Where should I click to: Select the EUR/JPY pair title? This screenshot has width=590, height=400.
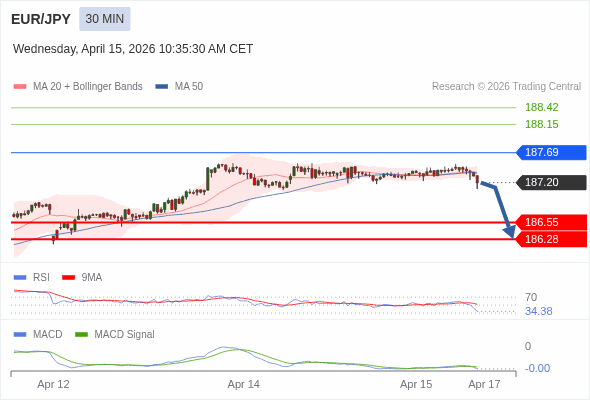(41, 19)
